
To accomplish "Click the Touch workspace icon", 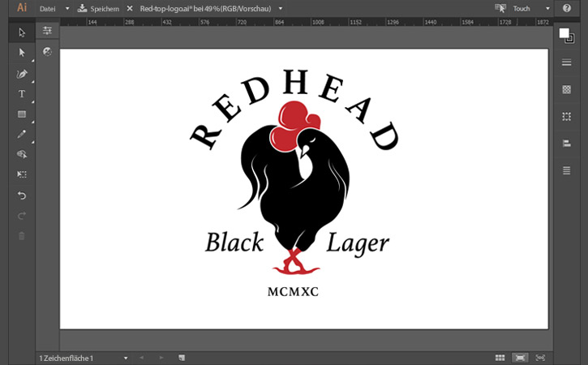I will (500, 8).
